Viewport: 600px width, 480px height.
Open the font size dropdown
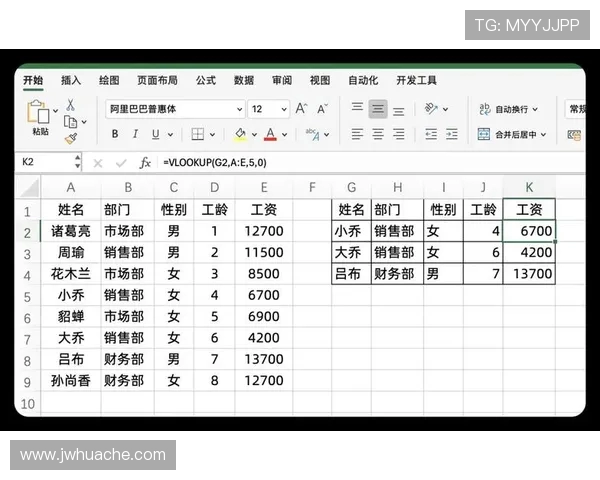click(284, 109)
